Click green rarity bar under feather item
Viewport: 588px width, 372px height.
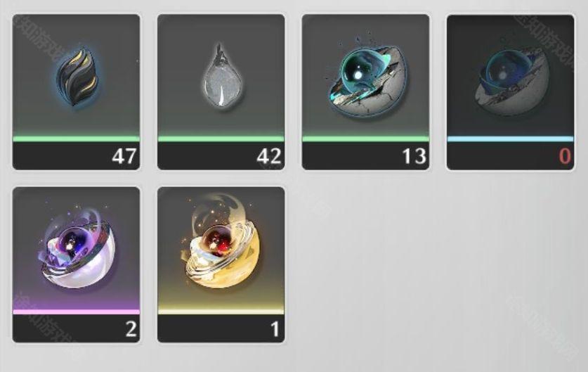[x=77, y=139]
